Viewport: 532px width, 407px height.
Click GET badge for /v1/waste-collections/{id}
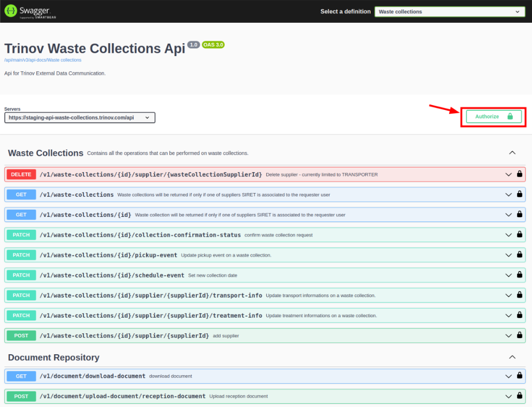click(21, 215)
